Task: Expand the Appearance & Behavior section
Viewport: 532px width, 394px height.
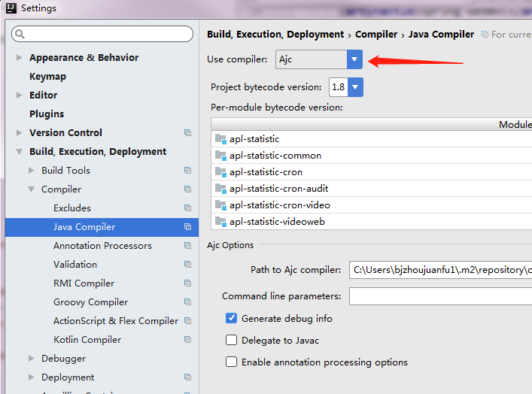Action: (20, 58)
